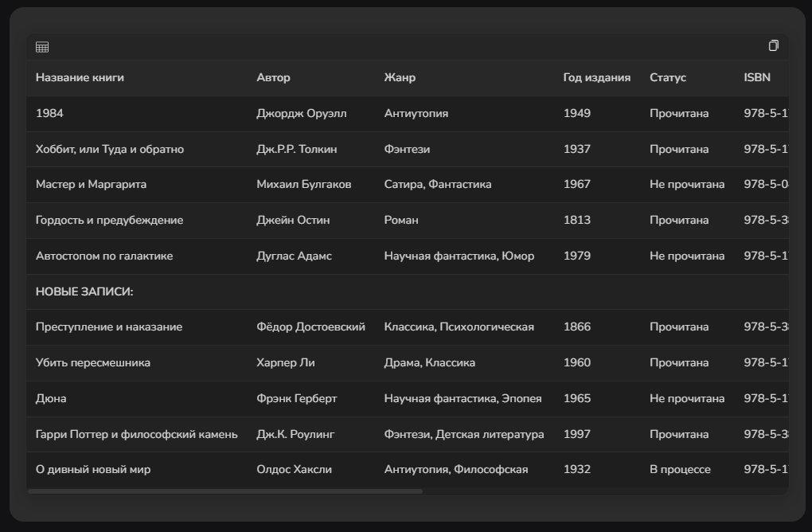812x532 pixels.
Task: Select the cell 'Джордж Оруэлл'
Action: tap(302, 113)
